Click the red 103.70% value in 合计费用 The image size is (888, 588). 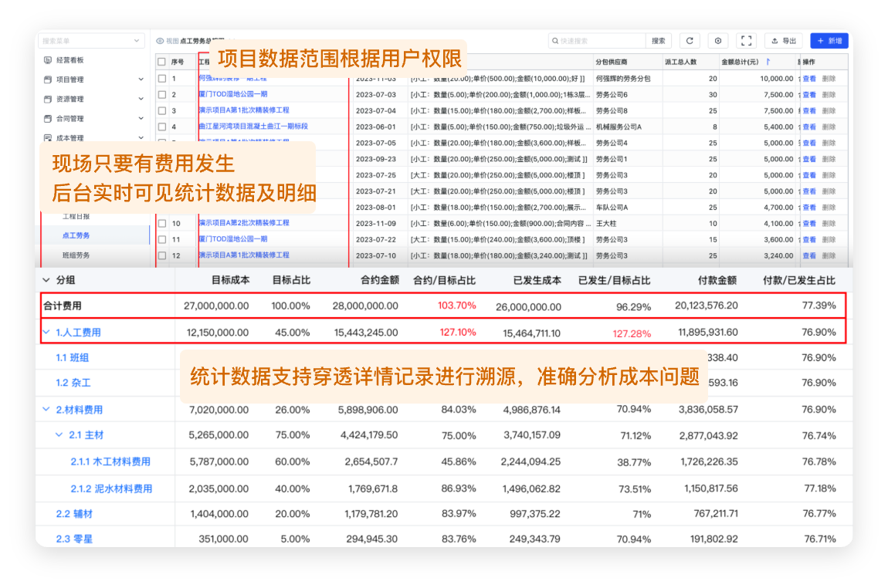tap(456, 306)
